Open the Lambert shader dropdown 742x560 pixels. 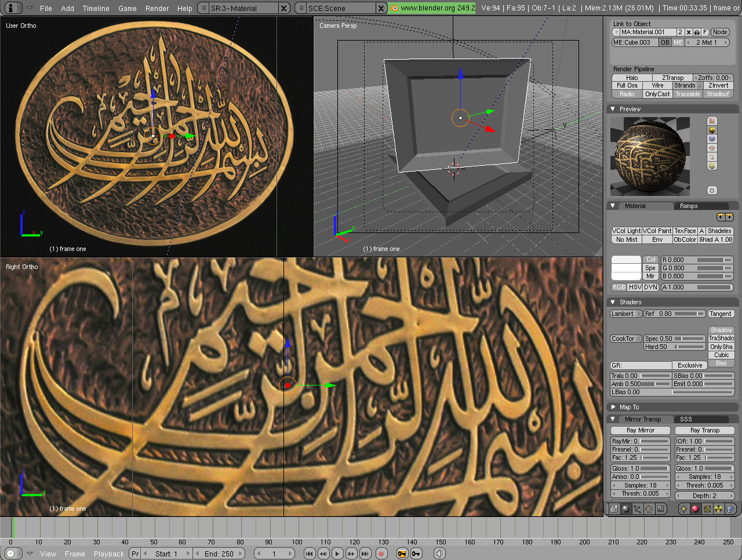[x=625, y=314]
